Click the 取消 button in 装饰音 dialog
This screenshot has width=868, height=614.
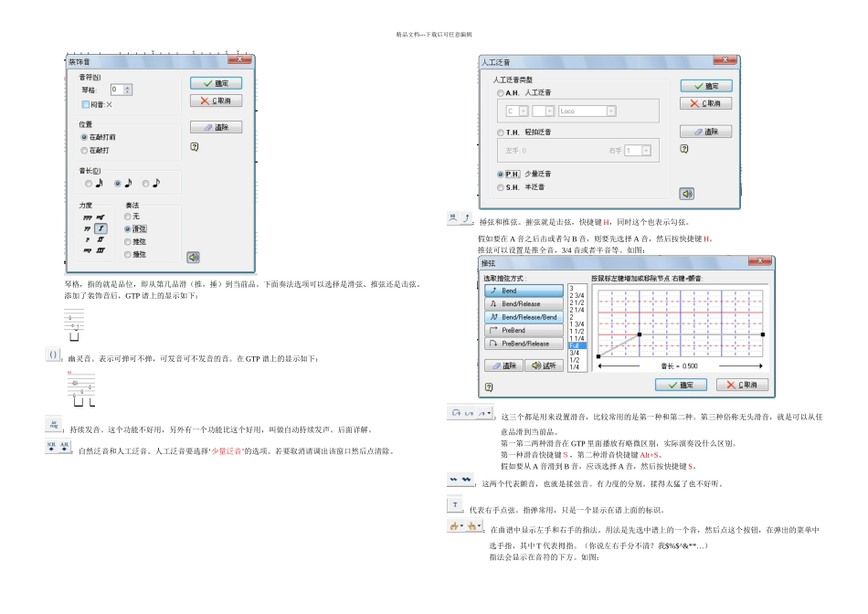[216, 101]
